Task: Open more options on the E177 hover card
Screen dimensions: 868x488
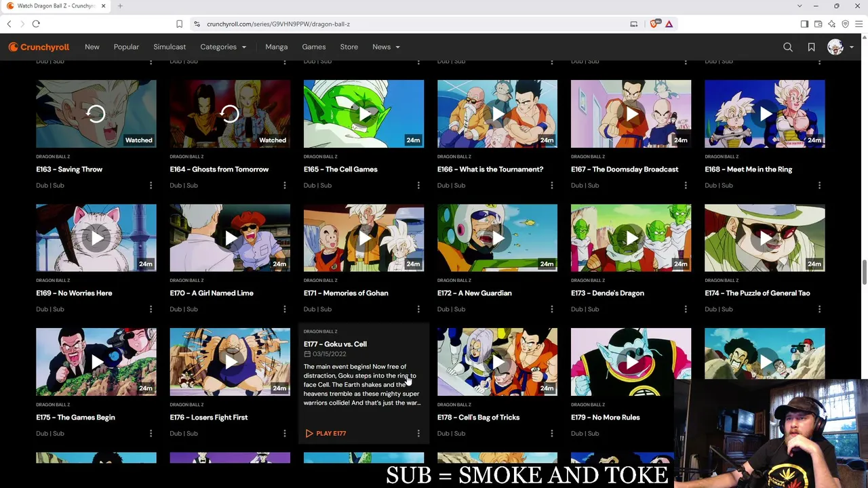Action: click(418, 433)
